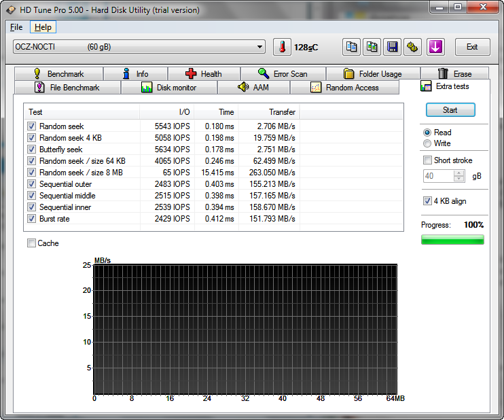Click the 15.415 ms time value
The image size is (504, 420).
click(217, 173)
